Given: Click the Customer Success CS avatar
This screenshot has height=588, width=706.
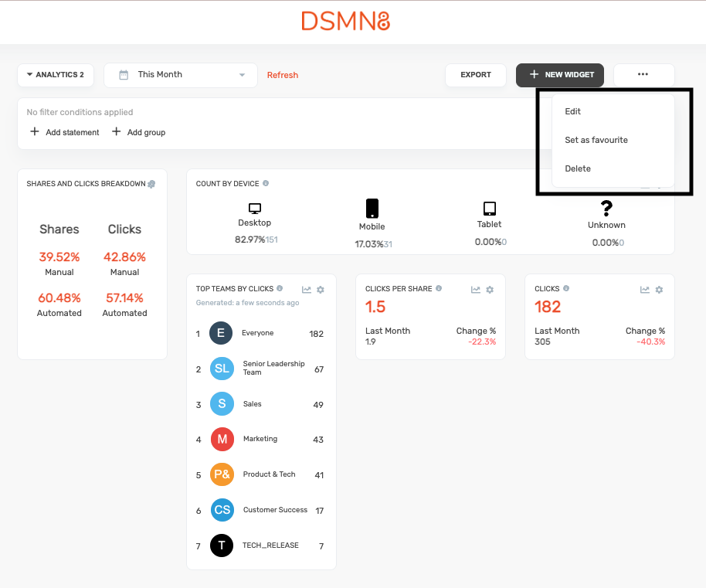Looking at the screenshot, I should [222, 510].
